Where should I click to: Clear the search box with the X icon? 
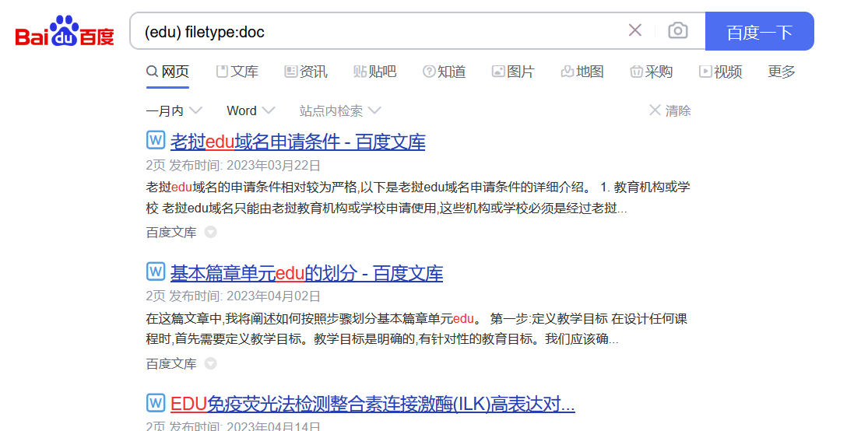pos(635,30)
